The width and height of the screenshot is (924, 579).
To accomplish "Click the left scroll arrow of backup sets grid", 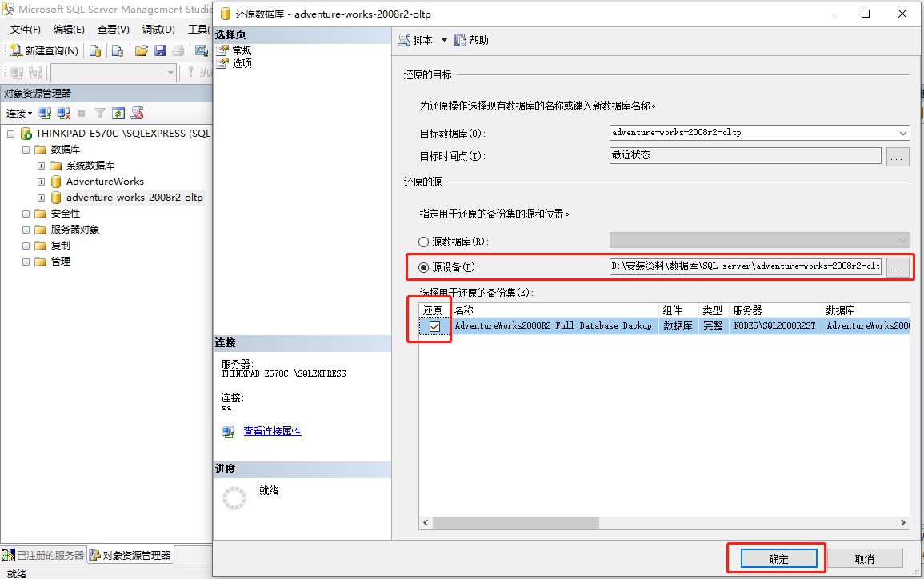I will 426,522.
